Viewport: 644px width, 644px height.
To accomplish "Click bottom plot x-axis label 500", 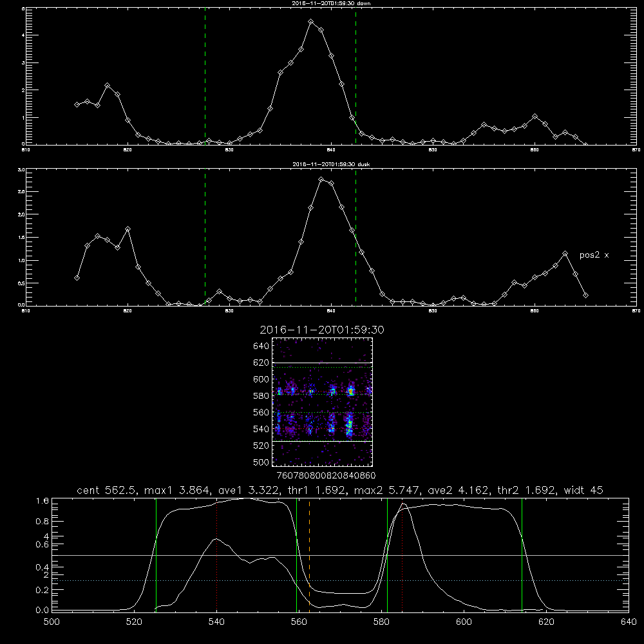I will [52, 622].
